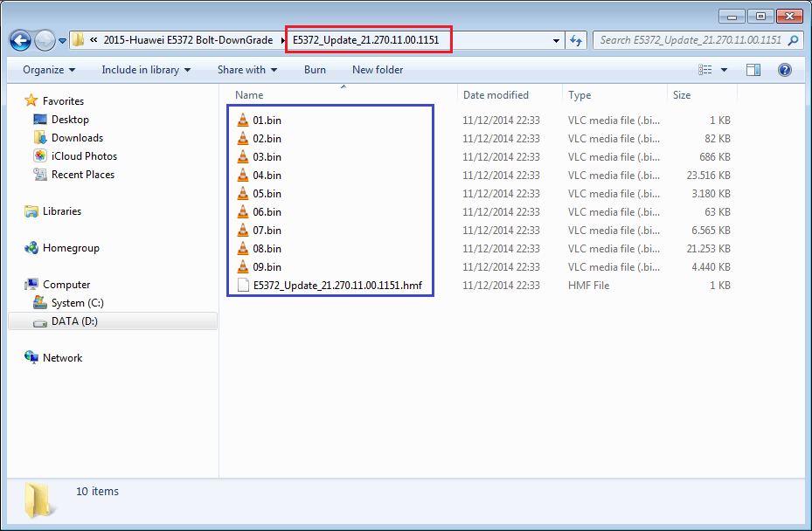Open the Share with menu
The width and height of the screenshot is (812, 531).
click(241, 69)
